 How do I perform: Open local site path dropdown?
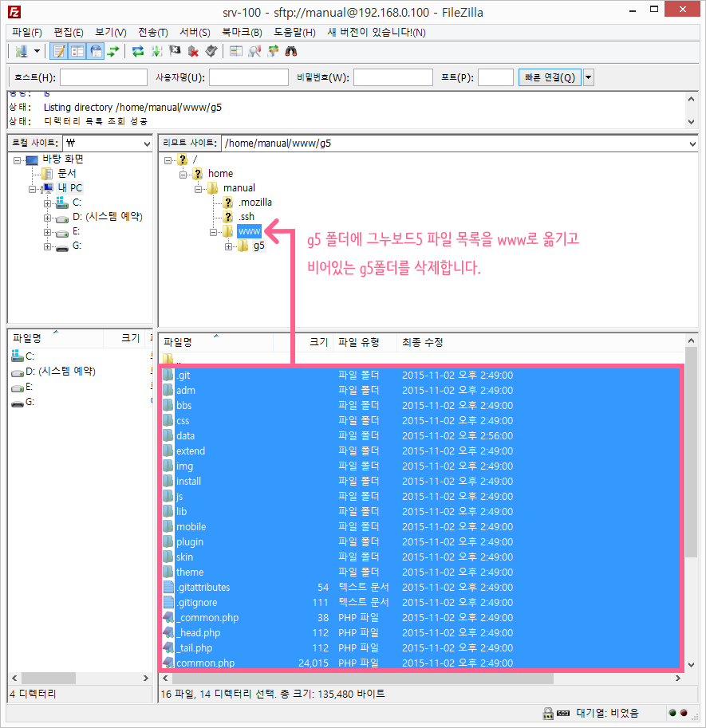point(147,144)
